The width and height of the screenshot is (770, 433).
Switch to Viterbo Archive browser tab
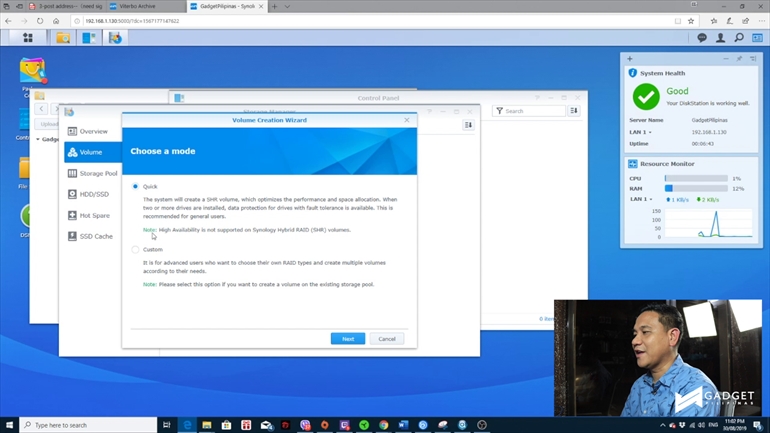145,6
